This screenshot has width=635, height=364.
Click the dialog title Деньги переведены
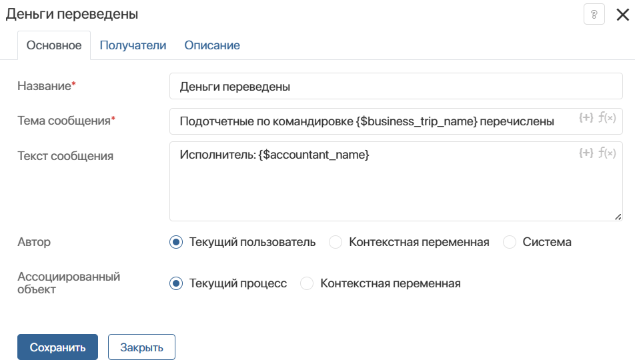(72, 14)
